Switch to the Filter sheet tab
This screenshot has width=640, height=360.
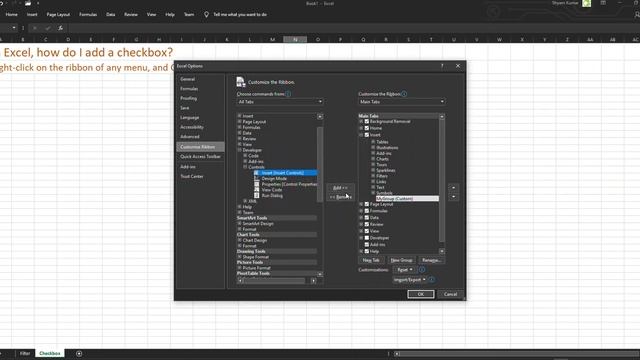point(25,353)
